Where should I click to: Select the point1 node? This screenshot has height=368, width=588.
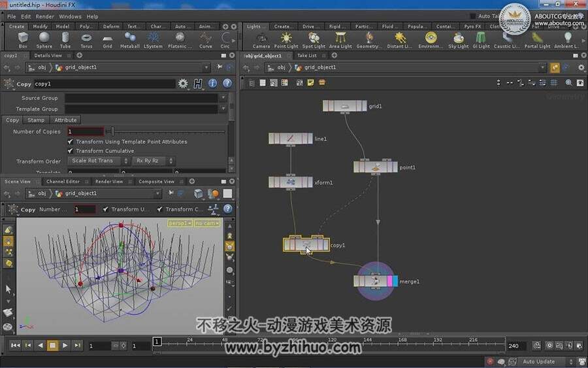click(376, 167)
